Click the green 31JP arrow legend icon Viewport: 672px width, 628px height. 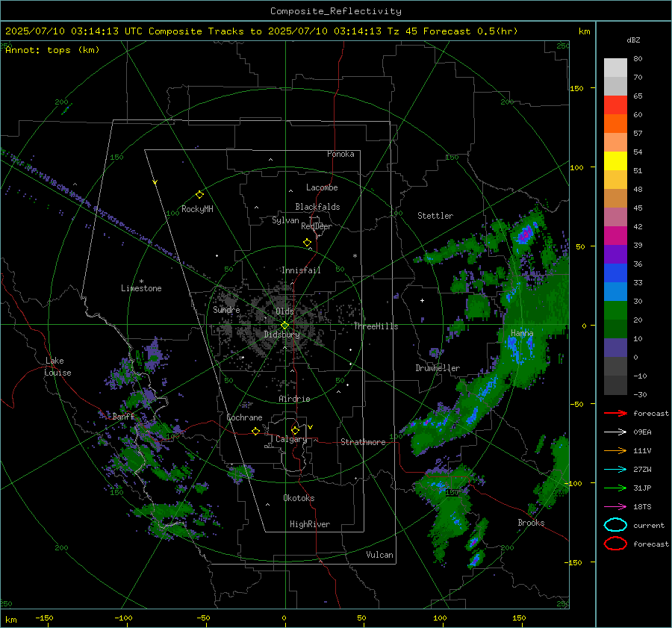pyautogui.click(x=615, y=488)
